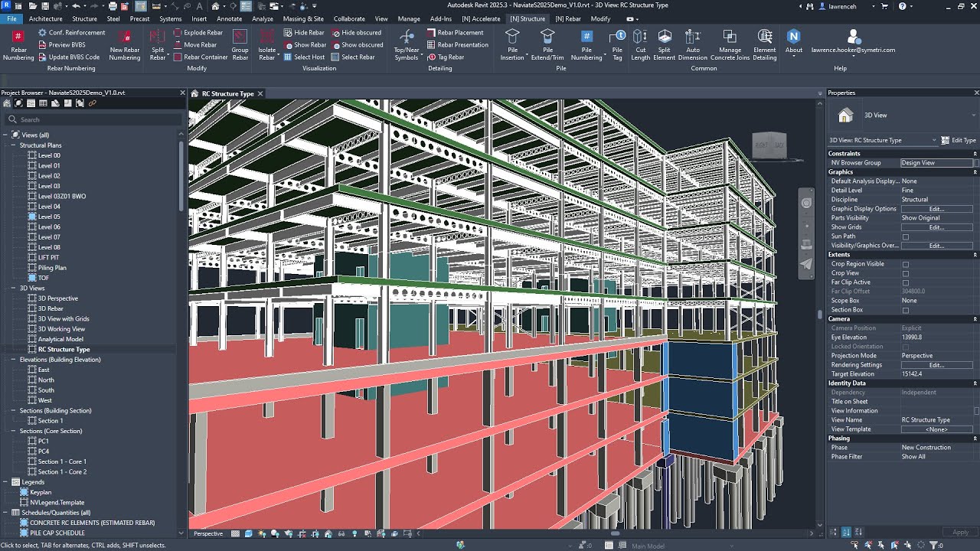Toggle the Locked Orientation checkbox
The image size is (980, 551).
coord(906,347)
